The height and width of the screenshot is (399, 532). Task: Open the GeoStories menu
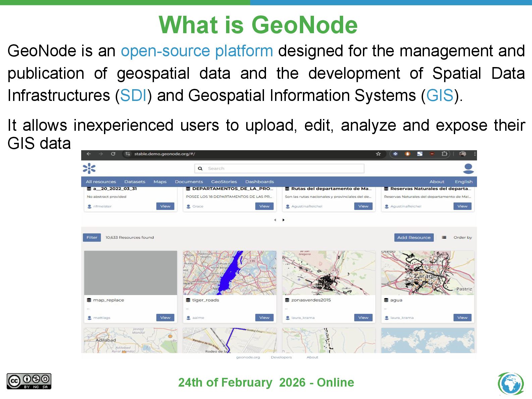click(x=224, y=182)
